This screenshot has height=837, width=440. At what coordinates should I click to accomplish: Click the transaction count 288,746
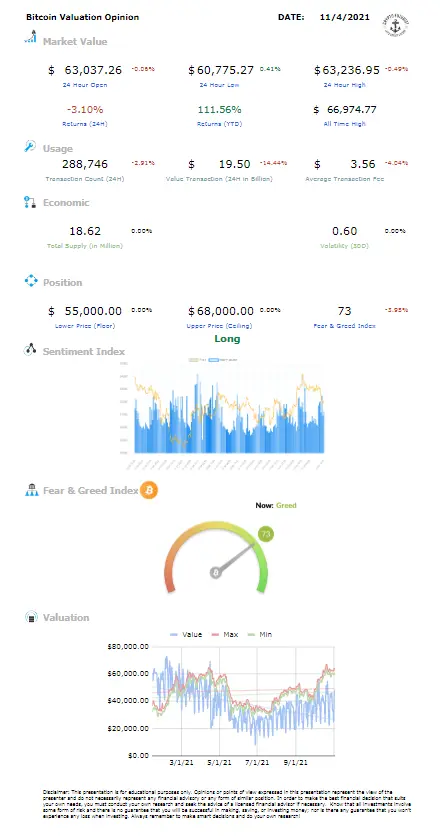coord(85,163)
